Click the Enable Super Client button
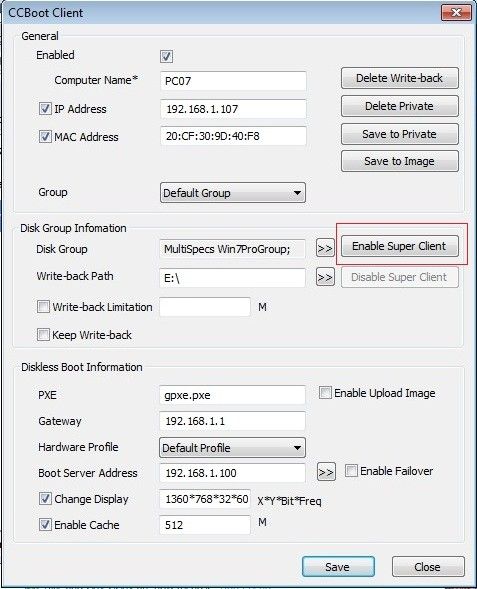 (400, 246)
